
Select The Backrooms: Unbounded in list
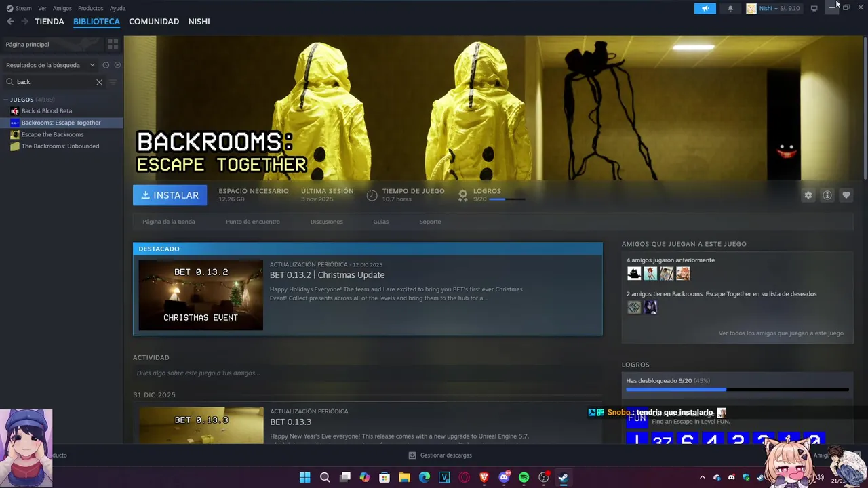61,146
